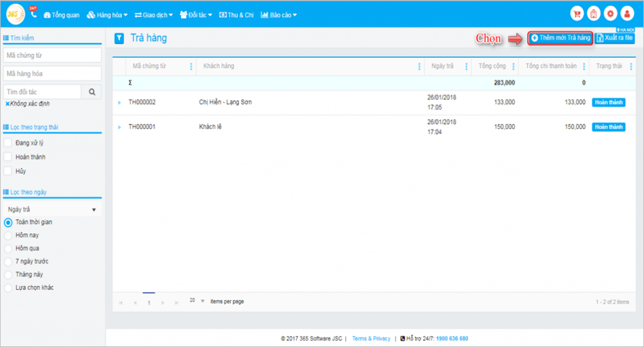Go to Tổng quan overview
Image resolution: width=644 pixels, height=347 pixels.
[62, 15]
